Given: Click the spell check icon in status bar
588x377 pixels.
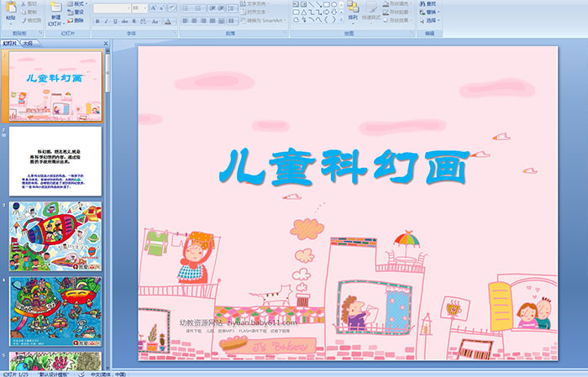Looking at the screenshot, I should click(81, 374).
